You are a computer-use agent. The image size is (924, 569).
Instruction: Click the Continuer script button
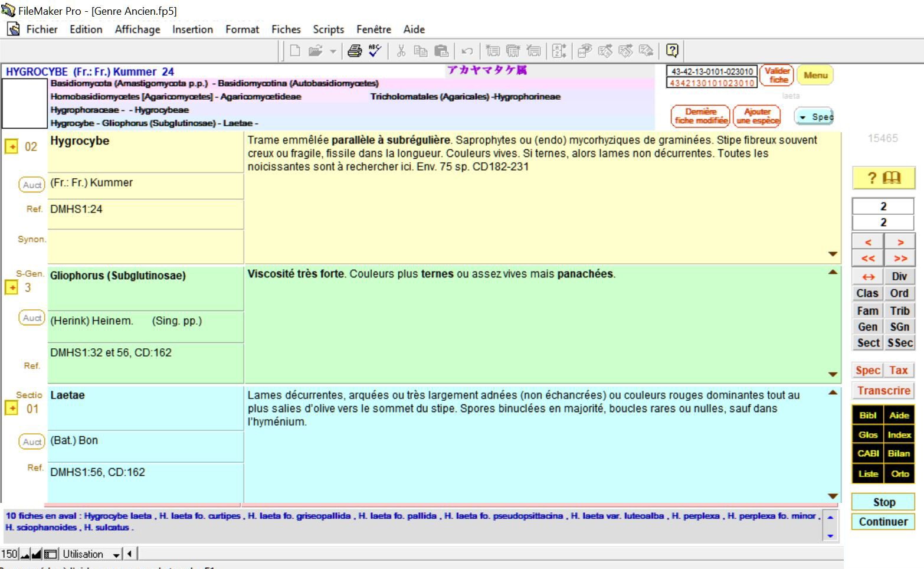pos(883,522)
